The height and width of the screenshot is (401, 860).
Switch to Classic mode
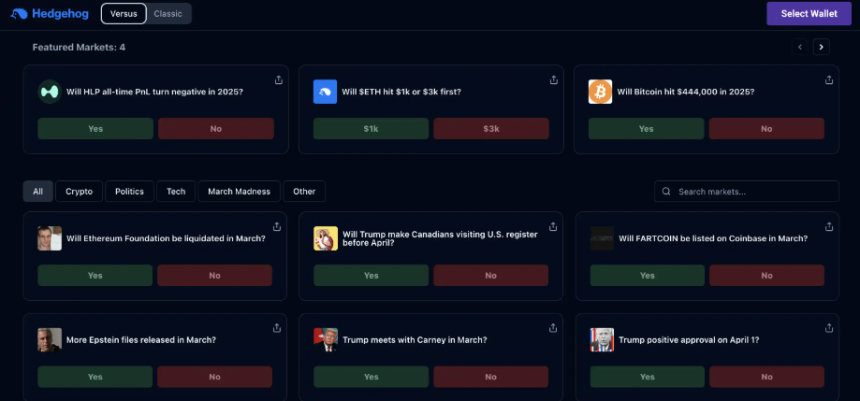tap(168, 14)
